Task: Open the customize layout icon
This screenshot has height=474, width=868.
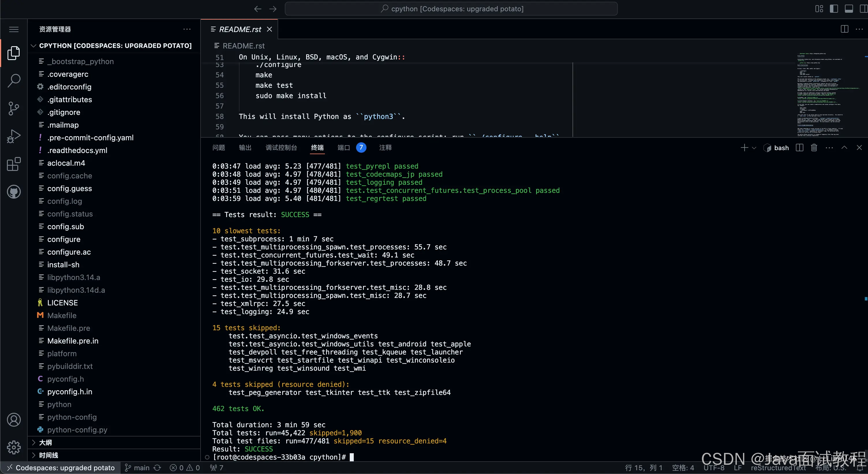Action: click(819, 9)
